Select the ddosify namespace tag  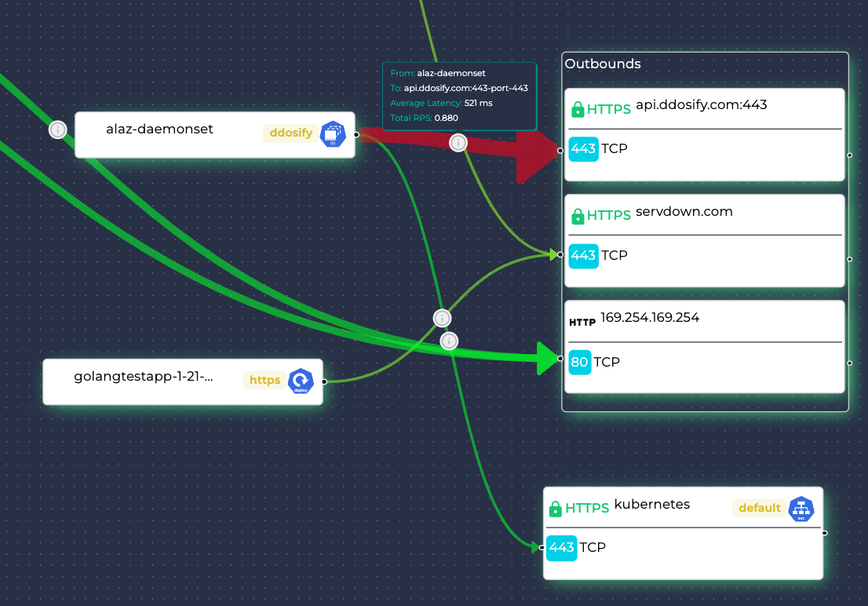(x=290, y=133)
